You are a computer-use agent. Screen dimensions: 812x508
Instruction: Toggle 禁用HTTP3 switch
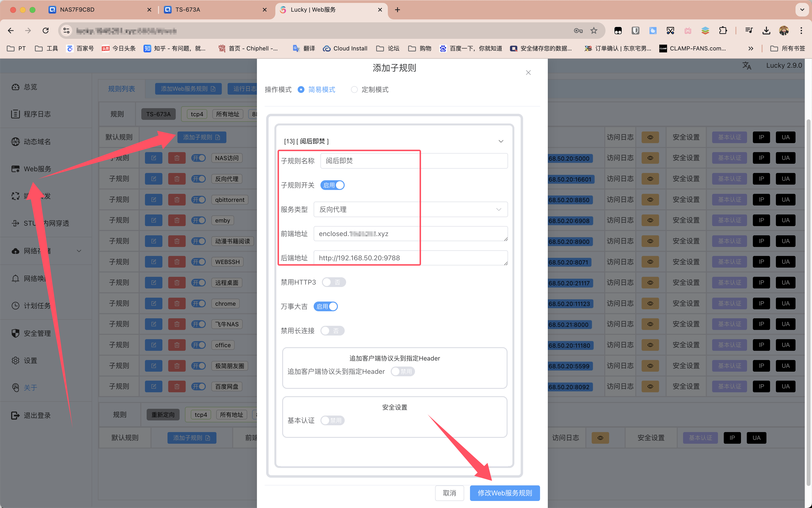coord(334,282)
